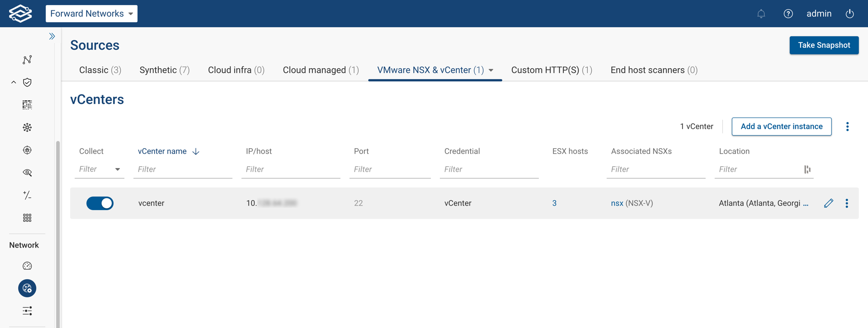
Task: Click Add a vCenter instance button
Action: click(781, 127)
